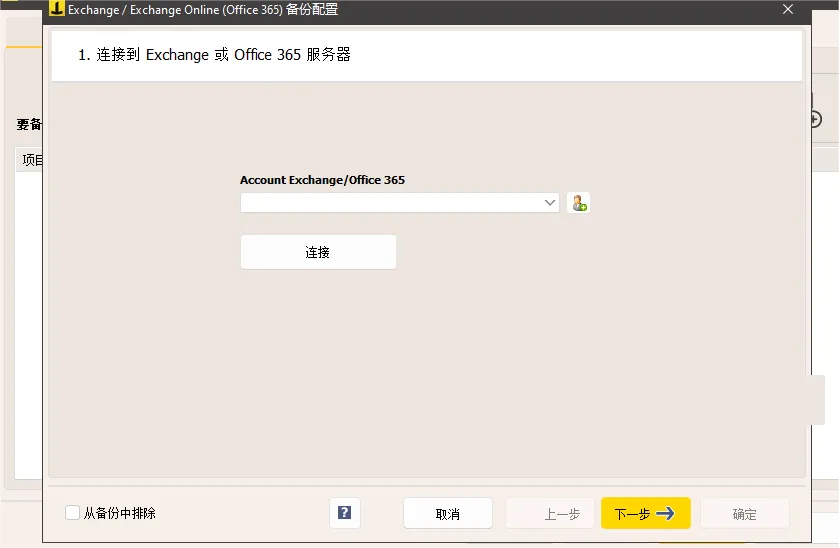Click the 取消 button

448,514
